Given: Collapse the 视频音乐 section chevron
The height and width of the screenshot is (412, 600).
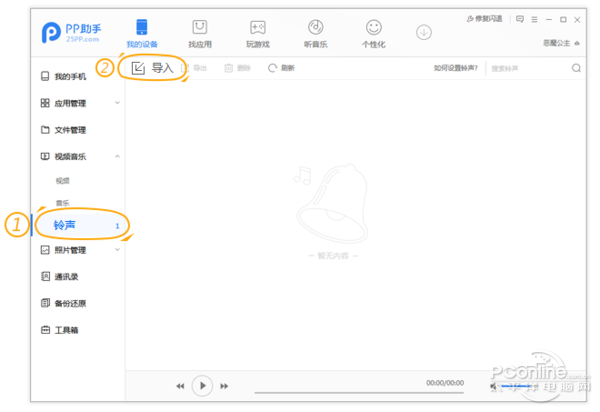Looking at the screenshot, I should tap(118, 156).
